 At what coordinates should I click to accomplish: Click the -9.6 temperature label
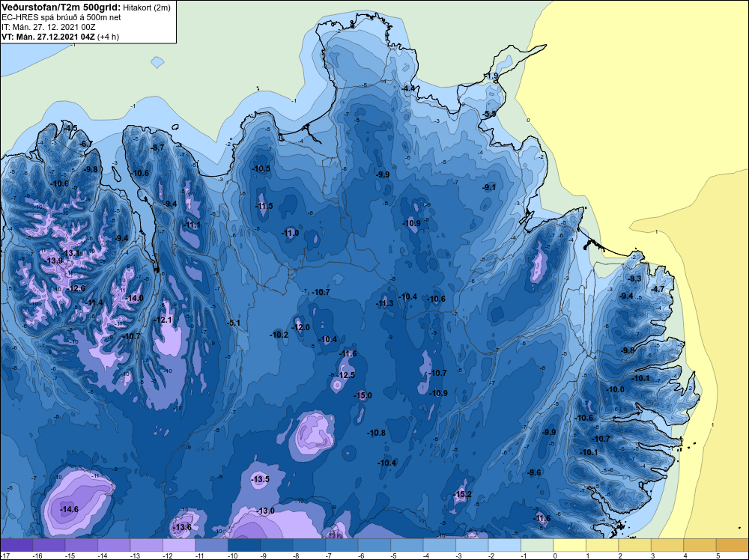click(533, 472)
